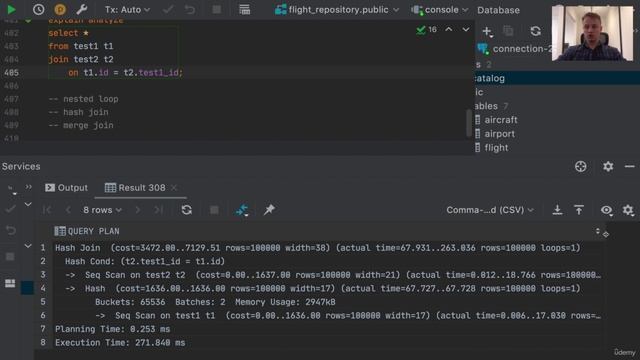Viewport: 640px width, 360px height.
Task: Click the blue Compare results icon
Action: pyautogui.click(x=242, y=210)
